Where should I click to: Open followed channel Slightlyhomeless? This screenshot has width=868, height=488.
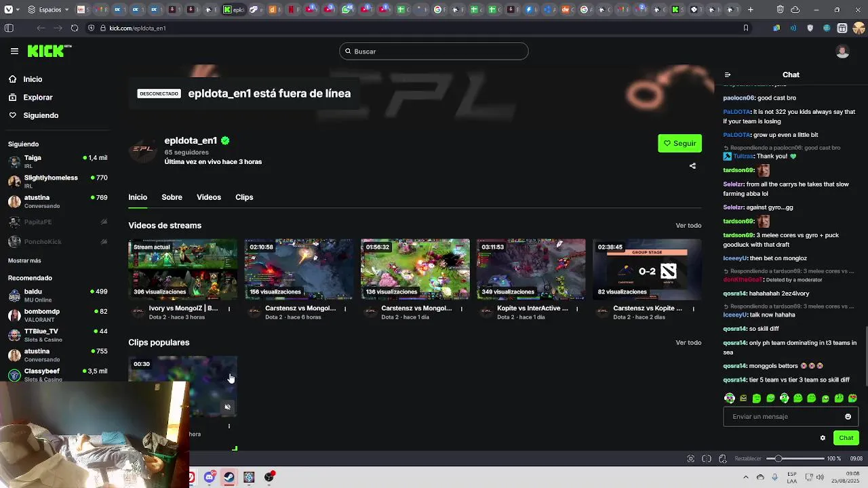58,181
